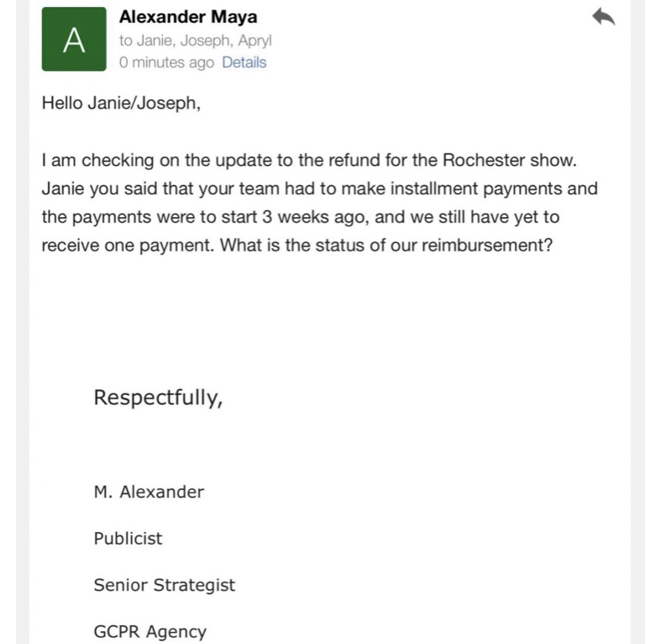Open the green A sender avatar
Screen dimensions: 661x644
[x=73, y=39]
